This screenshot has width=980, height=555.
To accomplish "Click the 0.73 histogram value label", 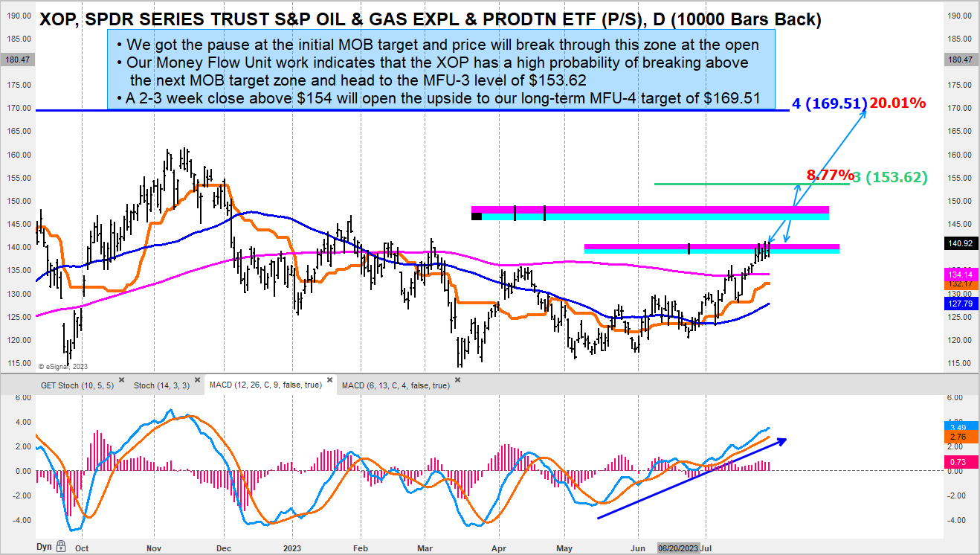I will pyautogui.click(x=960, y=462).
